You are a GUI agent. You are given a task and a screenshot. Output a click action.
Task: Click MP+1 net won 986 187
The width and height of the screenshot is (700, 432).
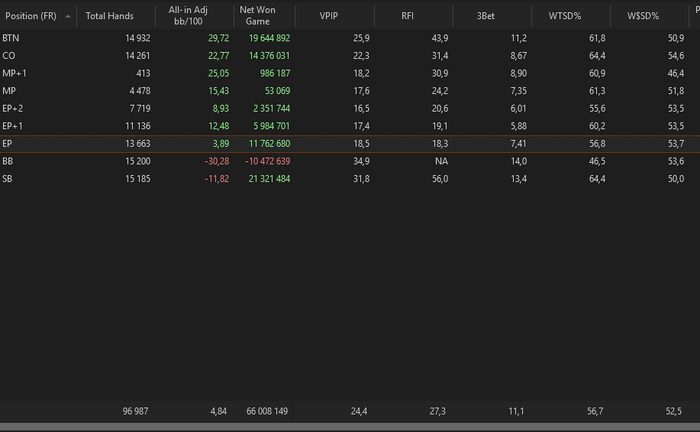(275, 73)
